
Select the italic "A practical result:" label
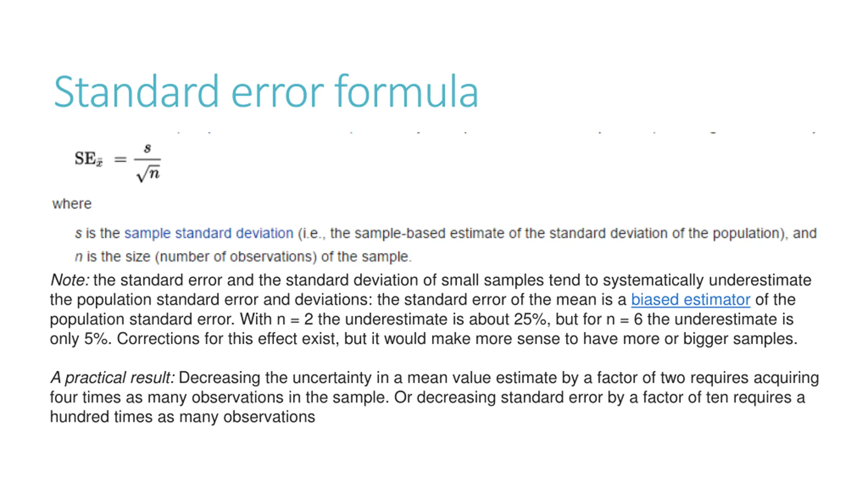[x=113, y=378]
